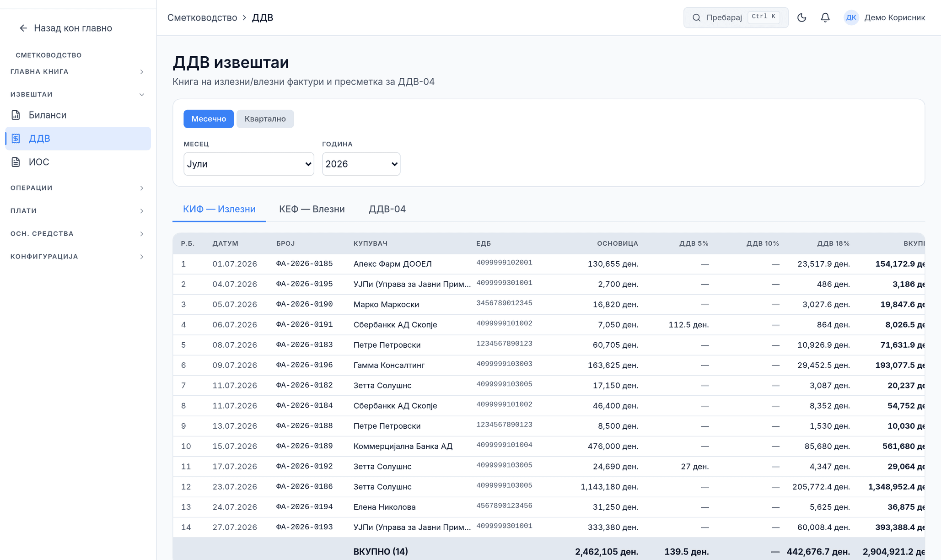The height and width of the screenshot is (560, 941).
Task: Click the ЕДБ value 3456789012345
Action: 504,303
